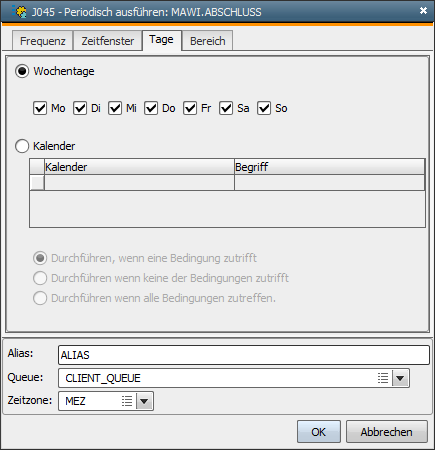Screen dimensions: 435x450
Task: Open the Zeitzone dropdown arrow
Action: pyautogui.click(x=144, y=401)
